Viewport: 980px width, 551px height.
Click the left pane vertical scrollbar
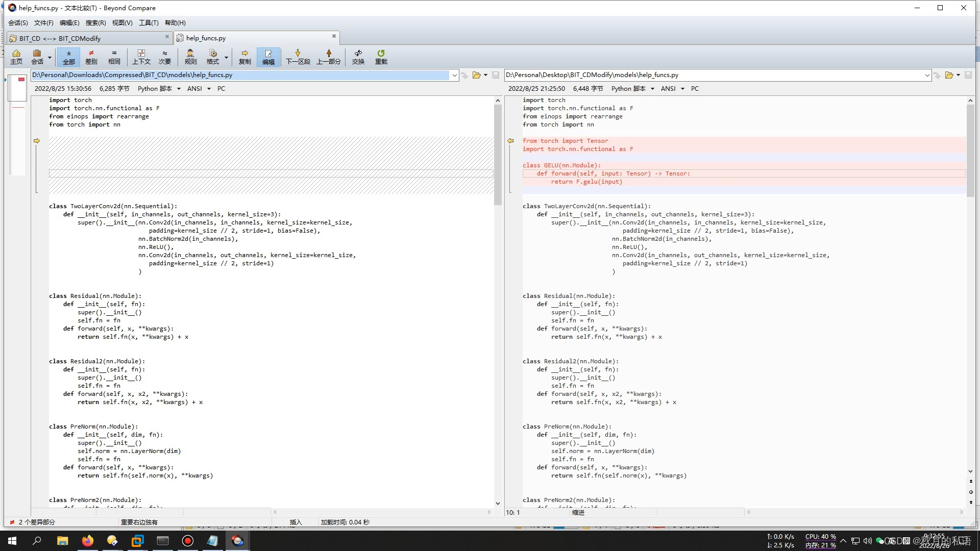tap(498, 301)
